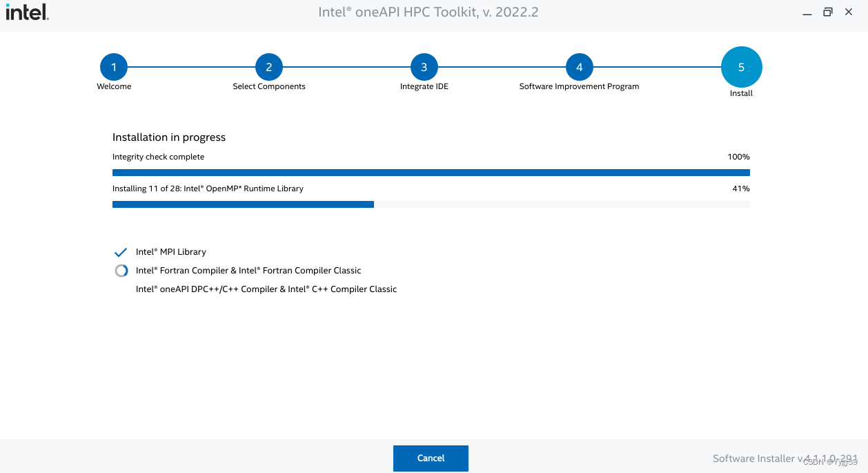
Task: Click the window title Intel oneAPI HPC Toolkit
Action: click(428, 12)
